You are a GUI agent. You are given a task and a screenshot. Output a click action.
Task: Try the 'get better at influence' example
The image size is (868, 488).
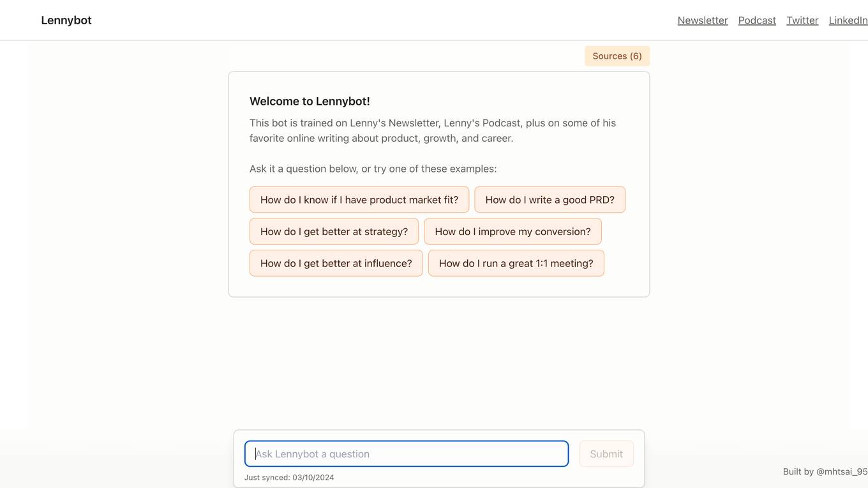[x=336, y=263]
